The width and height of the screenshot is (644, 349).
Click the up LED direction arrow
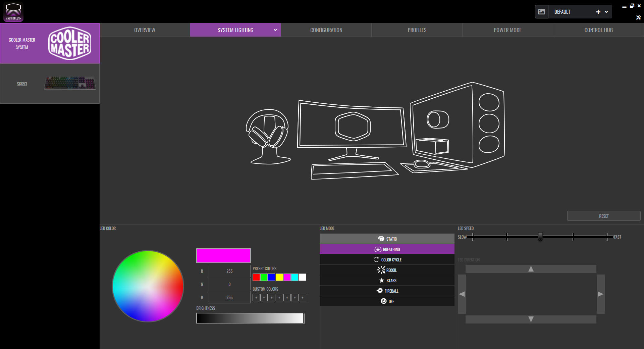[531, 269]
